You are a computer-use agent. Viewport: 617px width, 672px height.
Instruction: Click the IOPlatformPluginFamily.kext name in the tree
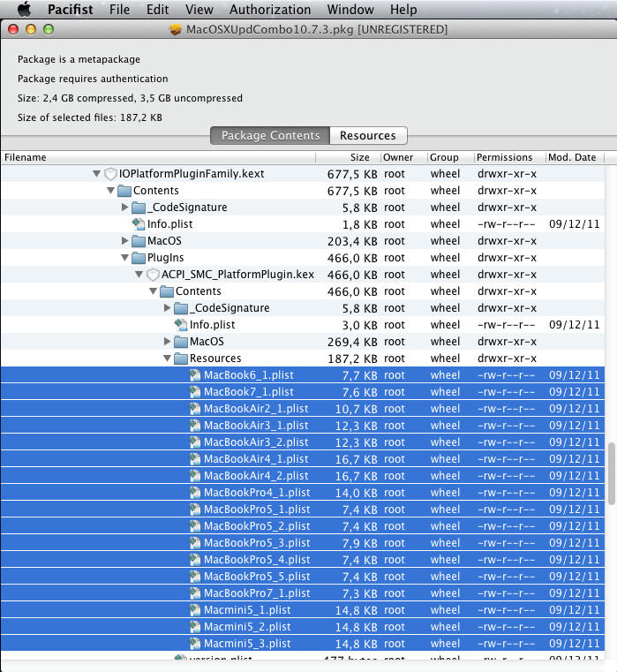(191, 174)
